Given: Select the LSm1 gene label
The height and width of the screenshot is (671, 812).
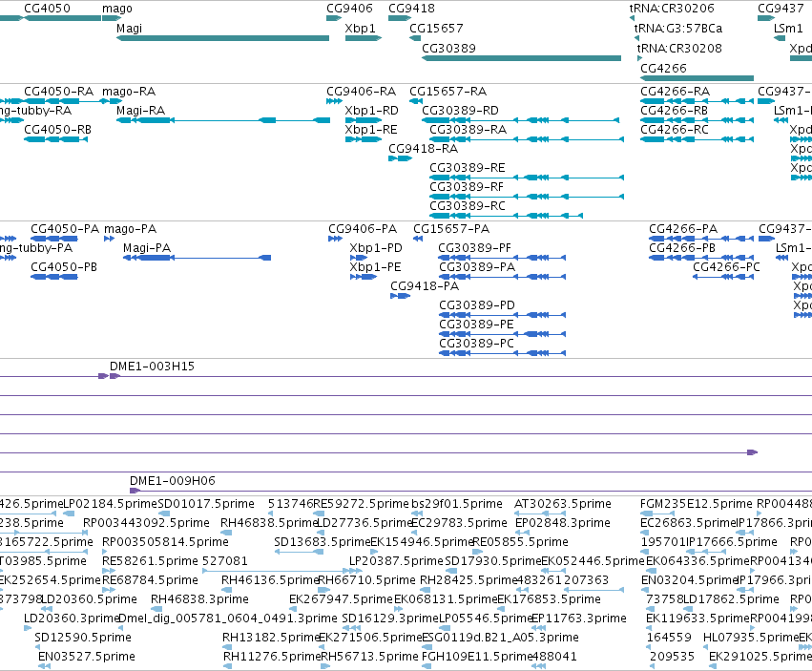Looking at the screenshot, I should pos(788,29).
